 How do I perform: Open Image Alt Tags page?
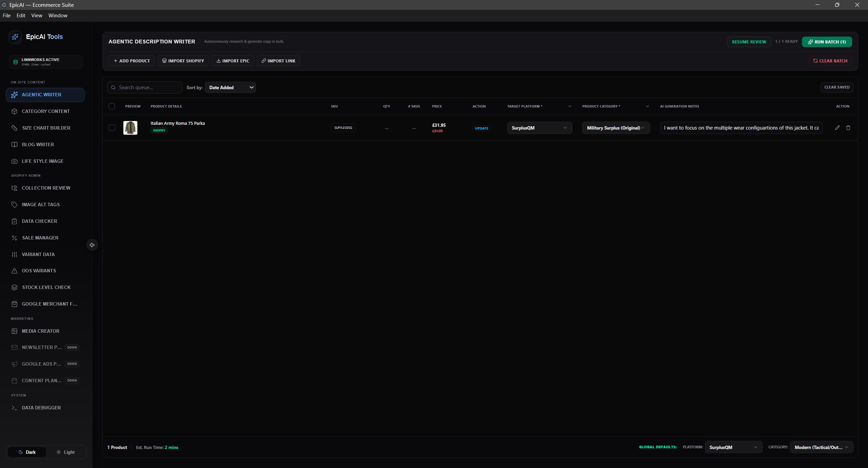pos(45,204)
